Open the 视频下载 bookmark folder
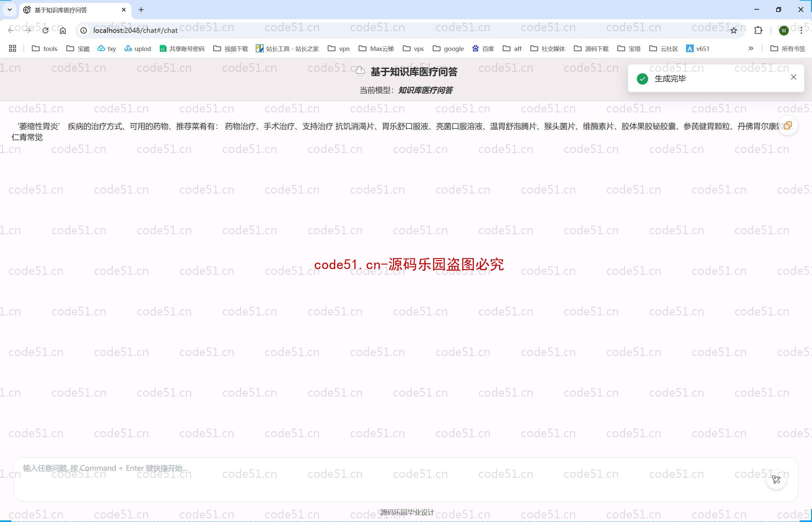The height and width of the screenshot is (522, 812). (231, 48)
